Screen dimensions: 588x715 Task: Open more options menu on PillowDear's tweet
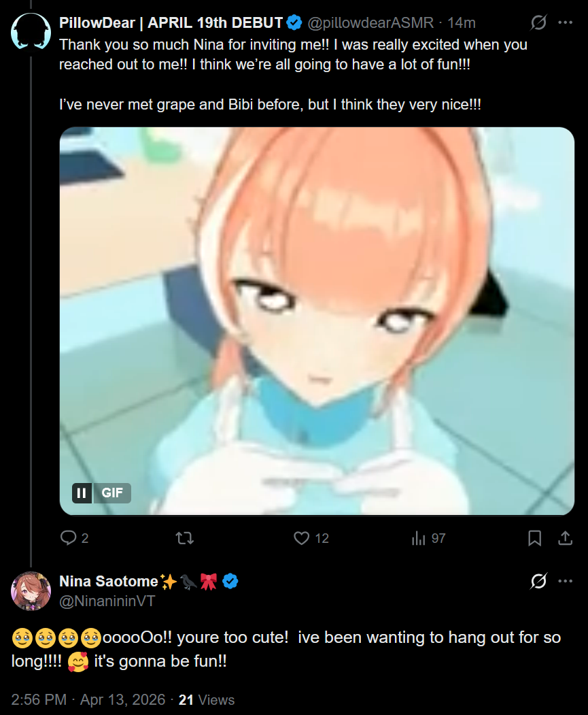565,22
